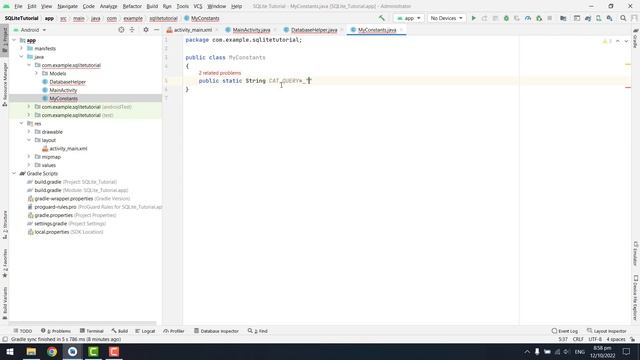
Task: Select activity_main.xml in layout folder
Action: click(68, 149)
